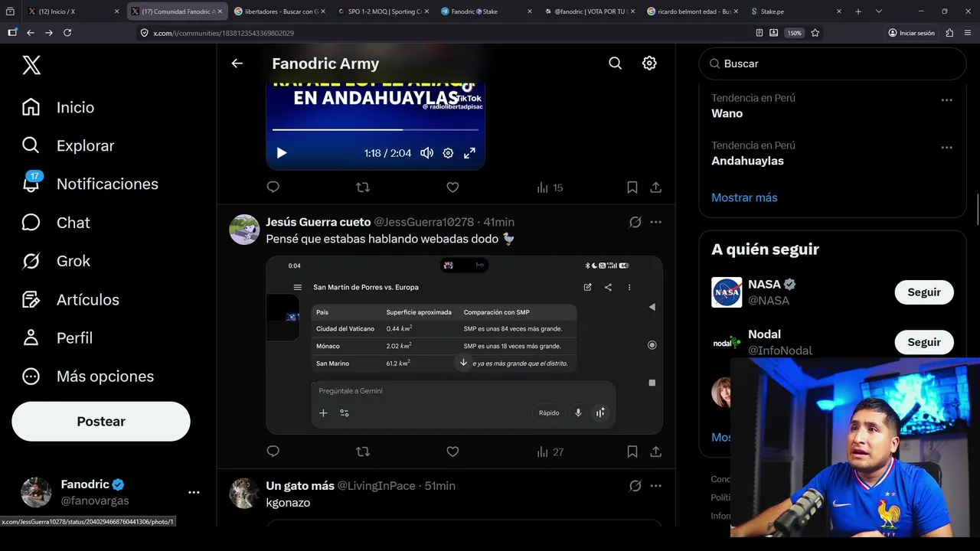Switch to the Stake.pe tab

tap(796, 11)
